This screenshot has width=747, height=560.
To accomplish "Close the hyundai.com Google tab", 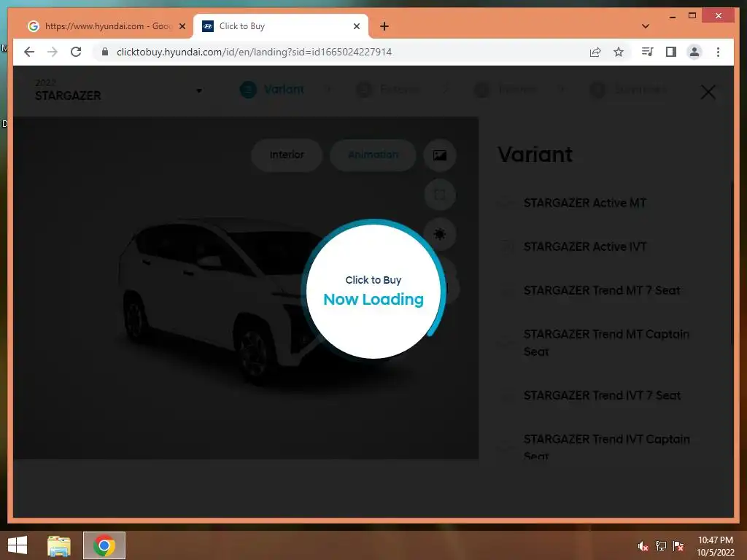I will [182, 26].
